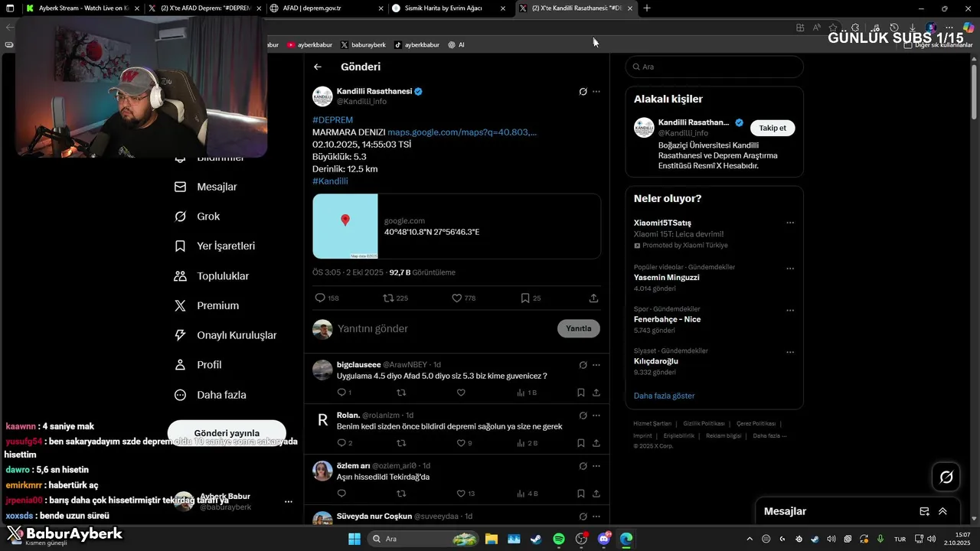The width and height of the screenshot is (980, 551).
Task: Open Grok icon on Kandilli post header
Action: (583, 92)
